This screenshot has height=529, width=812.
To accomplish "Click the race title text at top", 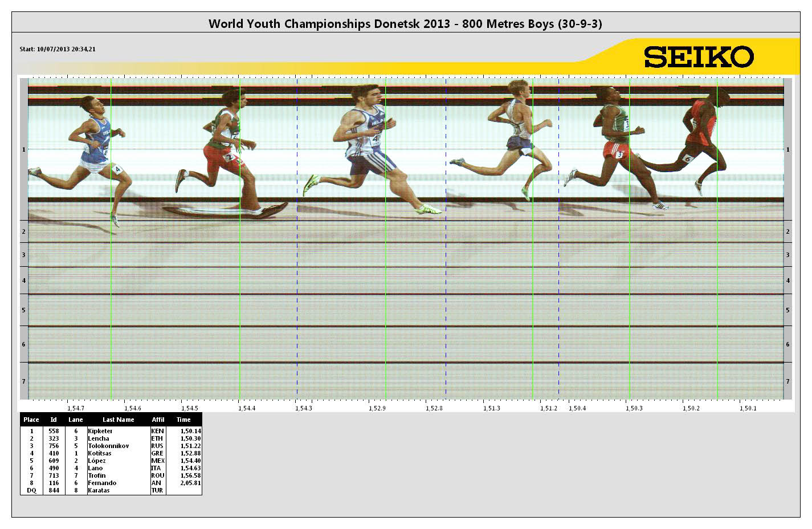I will 405,24.
